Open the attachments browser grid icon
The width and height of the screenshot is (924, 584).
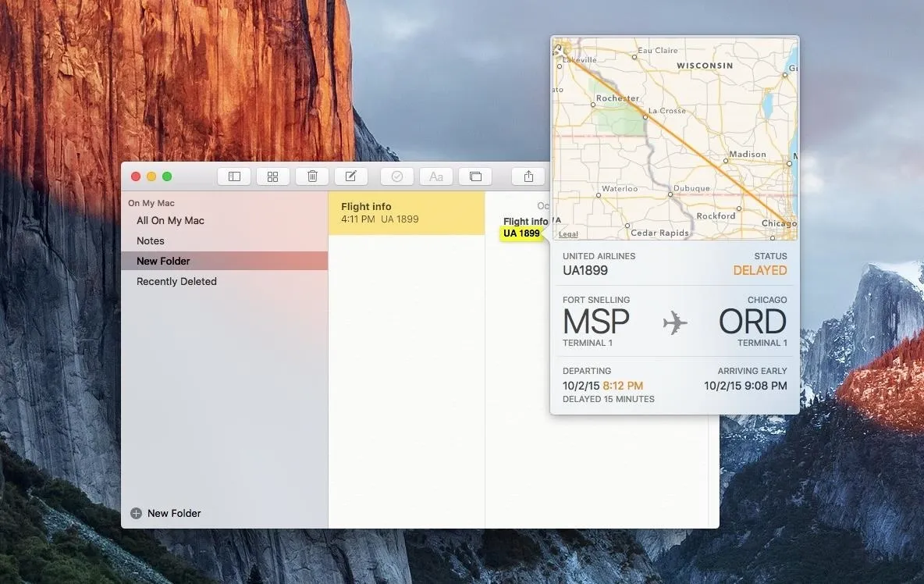pyautogui.click(x=273, y=176)
